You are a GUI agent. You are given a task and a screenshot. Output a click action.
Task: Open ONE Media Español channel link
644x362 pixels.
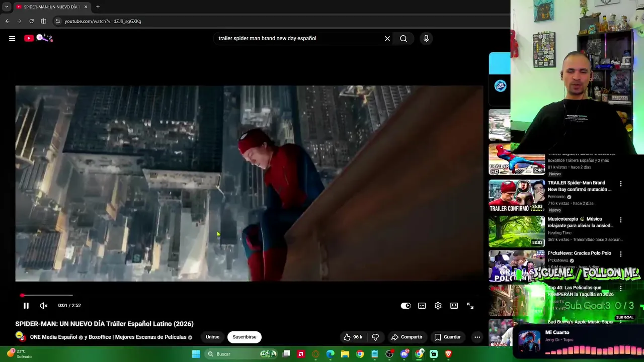53,337
